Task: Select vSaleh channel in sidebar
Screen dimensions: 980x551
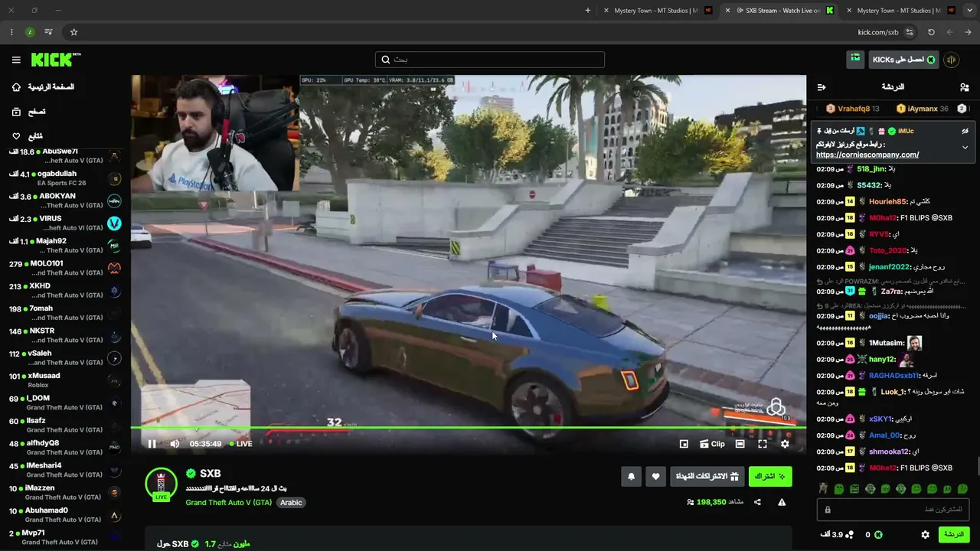Action: click(65, 358)
